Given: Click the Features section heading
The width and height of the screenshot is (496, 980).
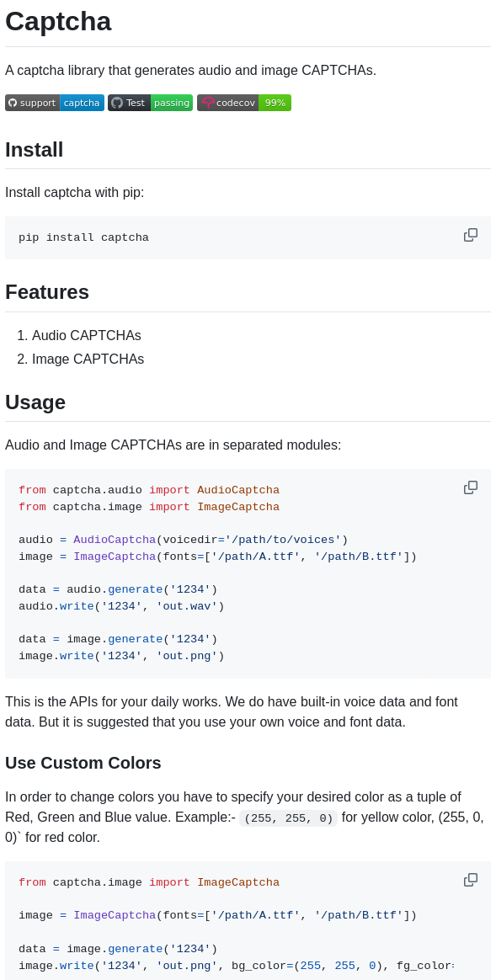Looking at the screenshot, I should 46,292.
